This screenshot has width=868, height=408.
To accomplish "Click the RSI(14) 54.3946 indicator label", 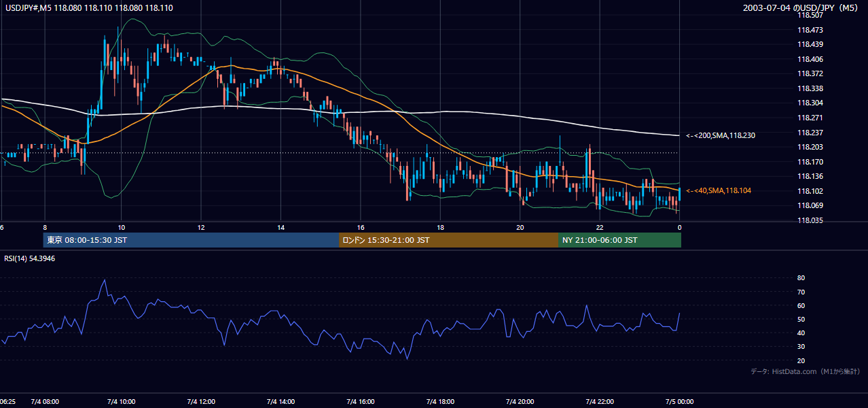I will 30,258.
